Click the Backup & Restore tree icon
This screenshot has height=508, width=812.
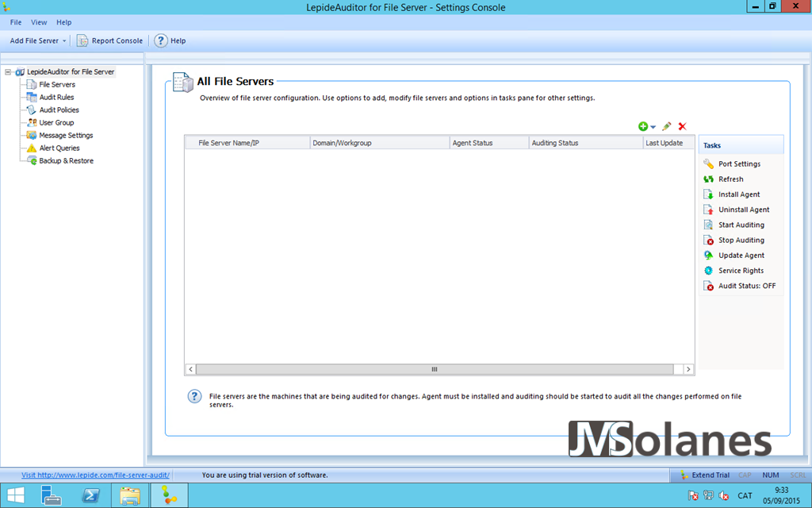(x=32, y=160)
